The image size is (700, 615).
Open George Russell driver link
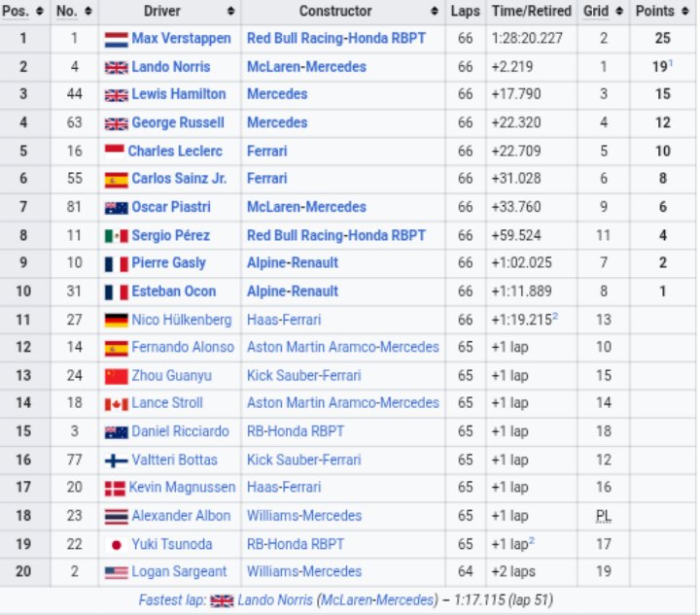[178, 122]
